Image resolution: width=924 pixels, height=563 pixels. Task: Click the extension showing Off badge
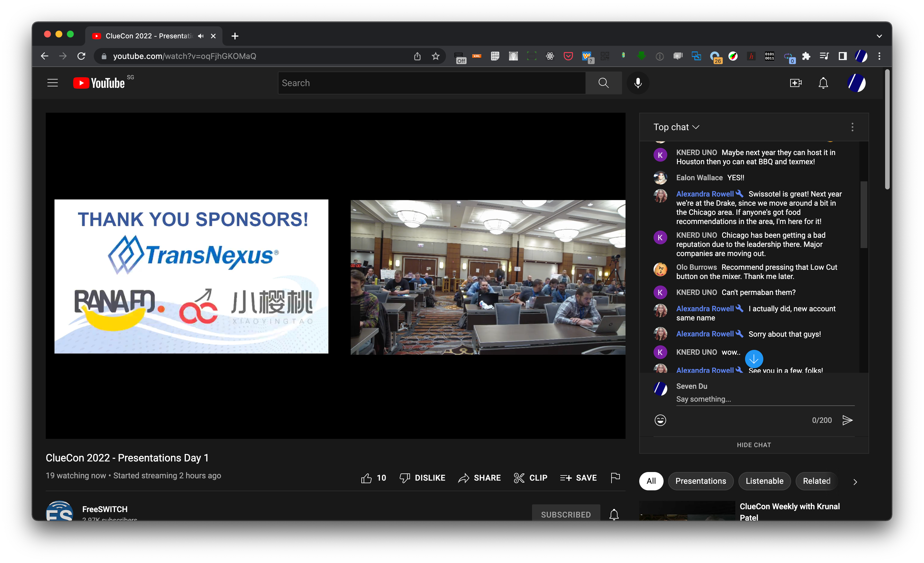pos(460,58)
